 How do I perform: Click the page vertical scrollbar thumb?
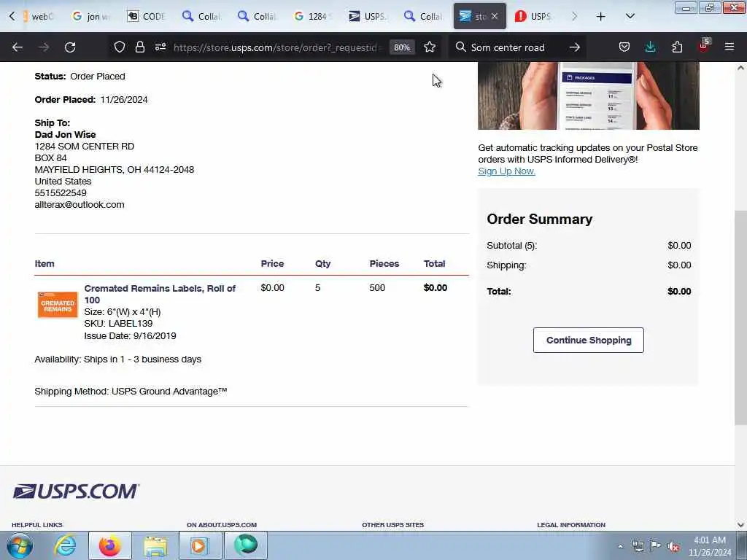pos(740,316)
